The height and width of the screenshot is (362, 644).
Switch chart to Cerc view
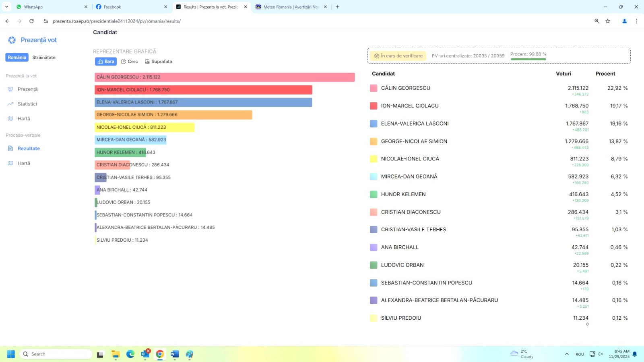coord(129,62)
